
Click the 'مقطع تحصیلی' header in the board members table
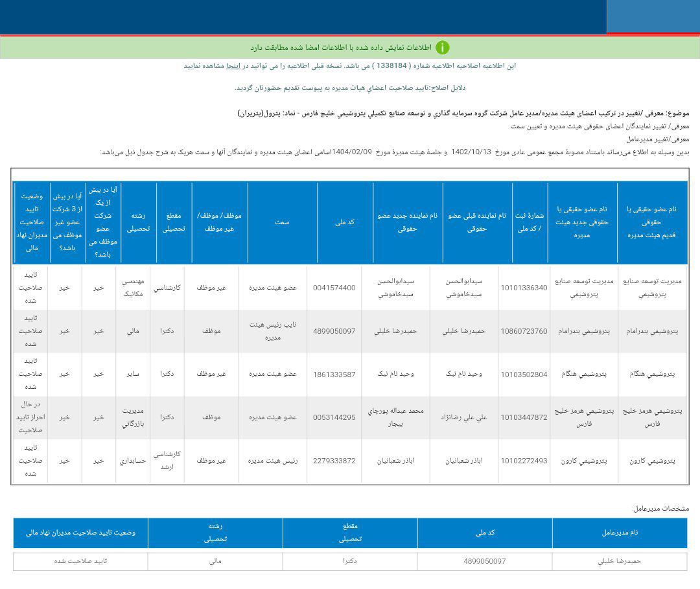(x=174, y=222)
